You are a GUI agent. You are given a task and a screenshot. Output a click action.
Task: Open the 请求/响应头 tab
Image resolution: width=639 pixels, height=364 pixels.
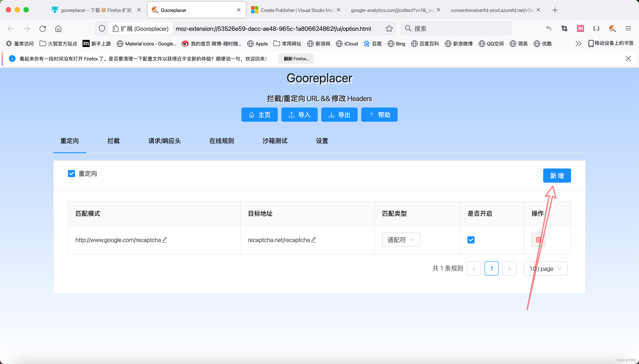[164, 141]
